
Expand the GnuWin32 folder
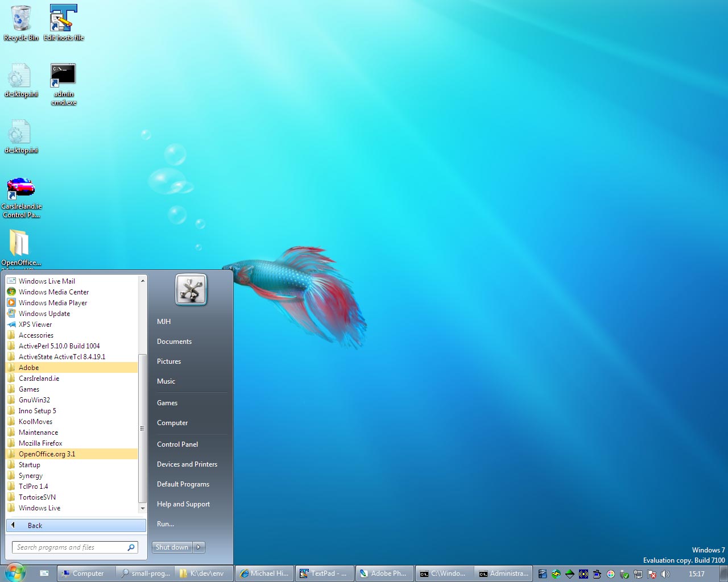tap(72, 400)
